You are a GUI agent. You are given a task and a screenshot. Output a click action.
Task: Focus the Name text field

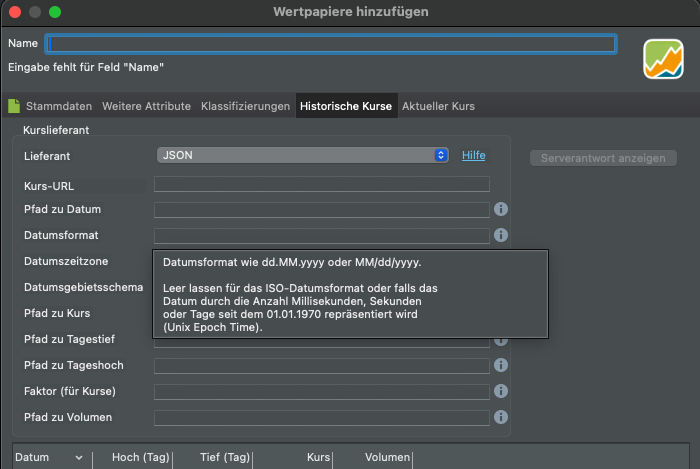click(x=330, y=44)
